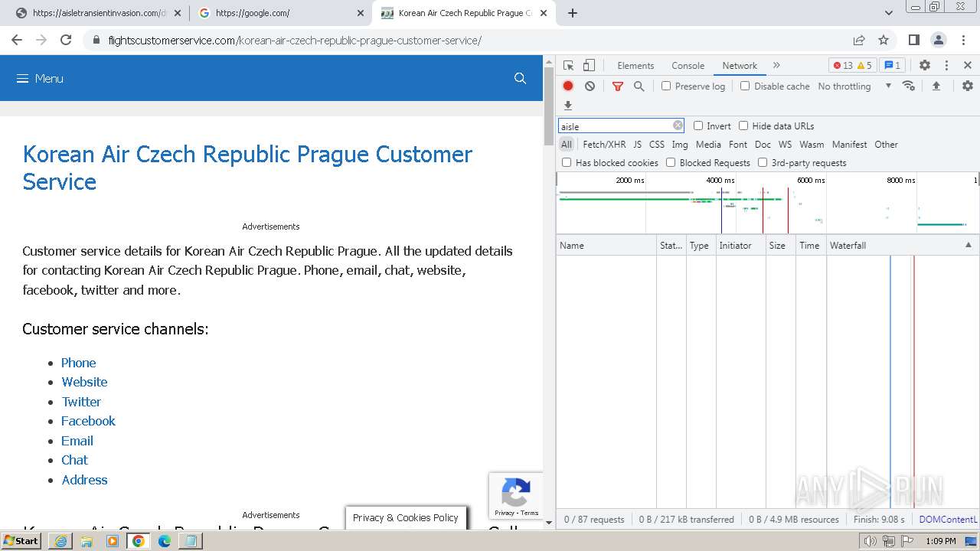The height and width of the screenshot is (551, 980).
Task: Filter requests by CSS type
Action: click(657, 144)
